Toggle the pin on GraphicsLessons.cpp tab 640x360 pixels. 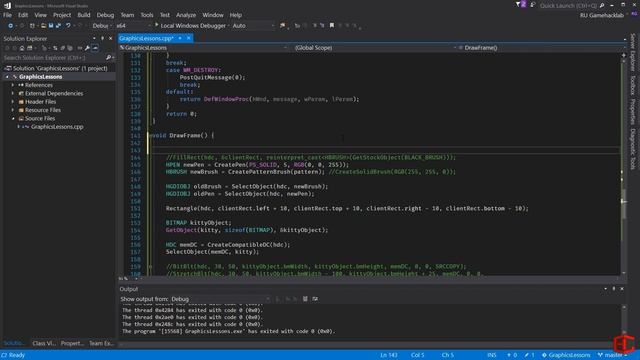[x=180, y=38]
